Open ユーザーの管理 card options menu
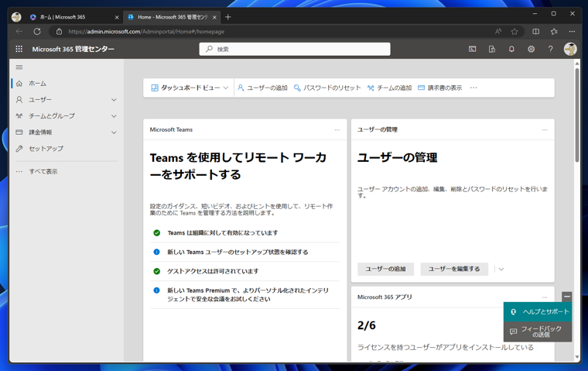The height and width of the screenshot is (371, 588). pyautogui.click(x=545, y=130)
